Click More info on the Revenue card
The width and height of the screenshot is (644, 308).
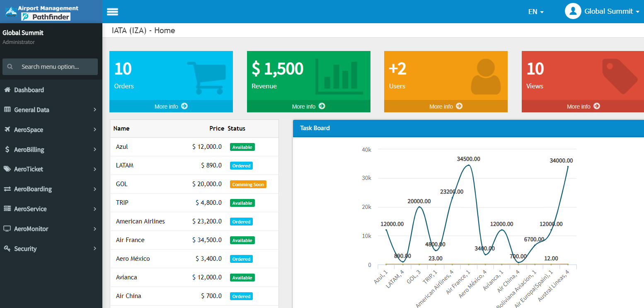tap(308, 107)
